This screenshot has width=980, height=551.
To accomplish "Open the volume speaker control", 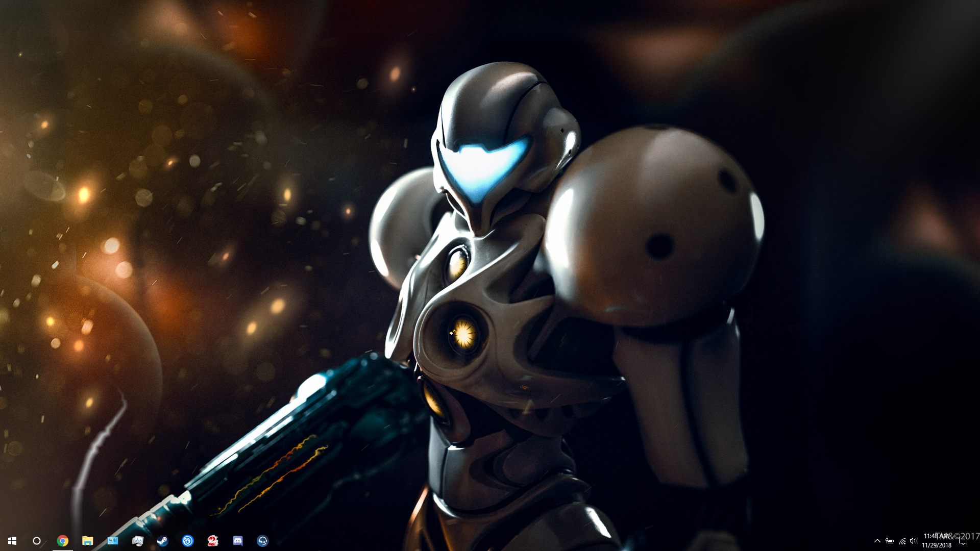I will pos(914,541).
